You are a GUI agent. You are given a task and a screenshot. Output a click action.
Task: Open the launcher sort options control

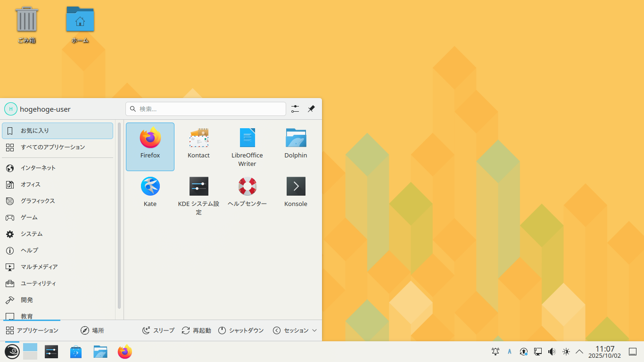295,109
